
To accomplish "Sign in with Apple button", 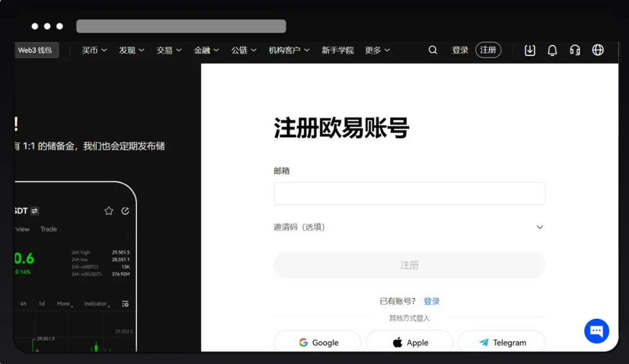I will point(409,343).
